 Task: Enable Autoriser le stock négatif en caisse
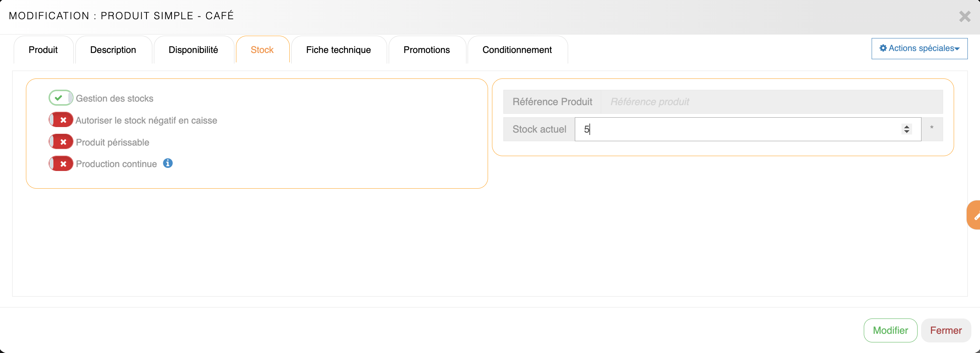pos(60,120)
